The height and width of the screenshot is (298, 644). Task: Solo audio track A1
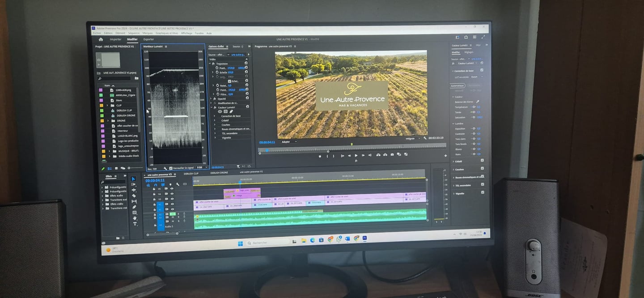pos(178,214)
